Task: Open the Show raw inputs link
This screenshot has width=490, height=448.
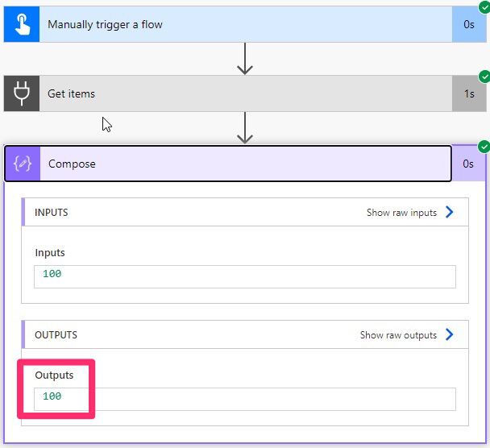Action: pyautogui.click(x=401, y=213)
